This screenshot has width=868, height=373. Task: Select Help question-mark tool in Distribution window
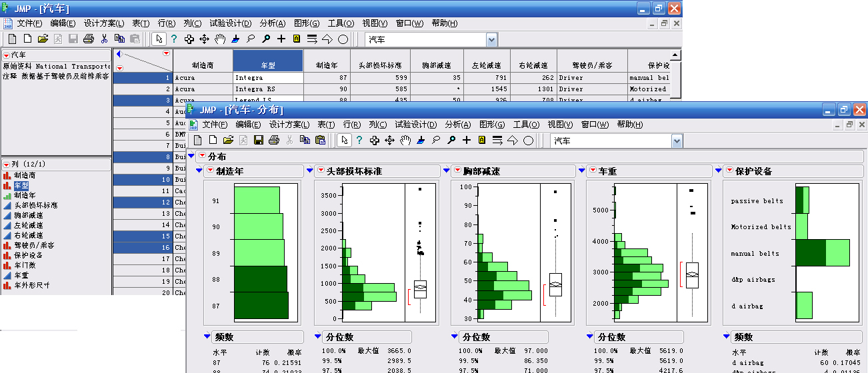tap(359, 140)
